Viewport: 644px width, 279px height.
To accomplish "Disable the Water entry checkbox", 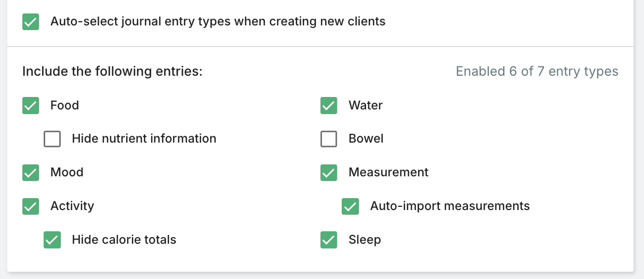I will coord(329,105).
